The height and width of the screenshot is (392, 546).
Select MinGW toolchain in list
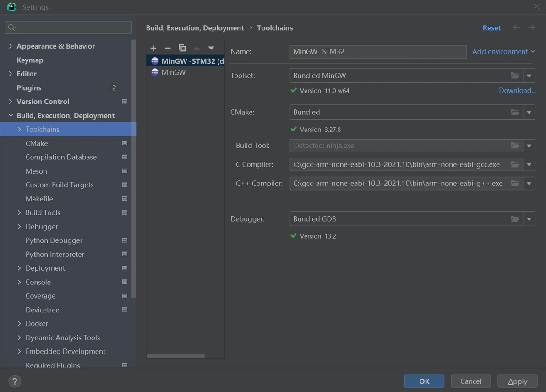click(x=174, y=72)
